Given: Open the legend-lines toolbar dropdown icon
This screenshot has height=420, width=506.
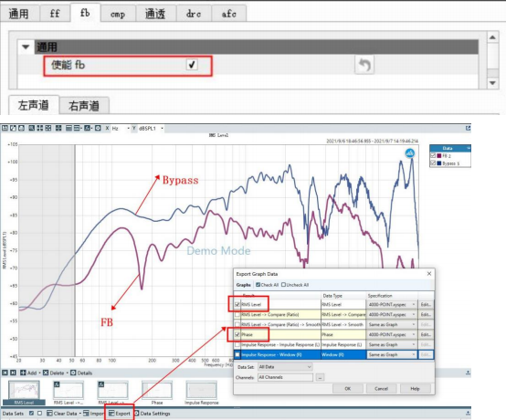Looking at the screenshot, I should (x=78, y=128).
